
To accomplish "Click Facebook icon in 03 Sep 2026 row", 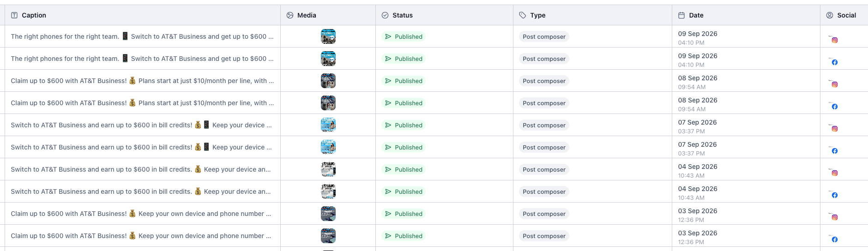I will (x=835, y=239).
